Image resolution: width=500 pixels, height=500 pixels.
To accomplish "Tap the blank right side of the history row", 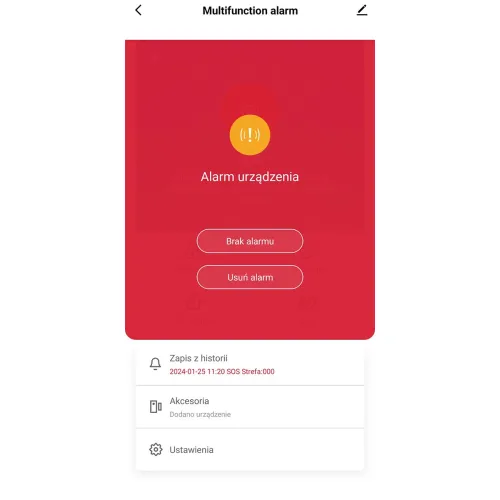I will tap(318, 364).
